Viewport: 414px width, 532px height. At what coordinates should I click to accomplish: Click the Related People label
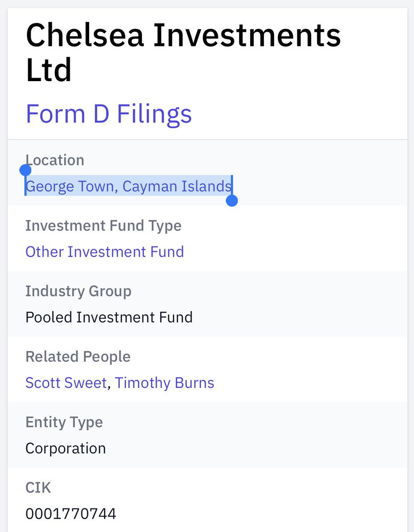point(78,357)
